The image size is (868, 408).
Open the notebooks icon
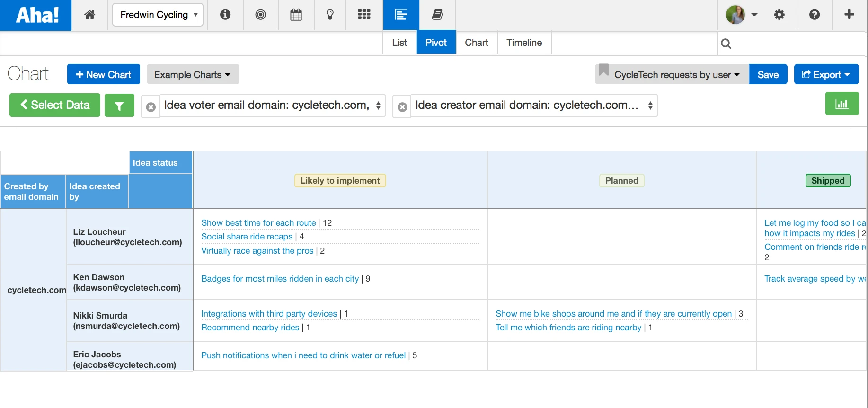click(x=437, y=15)
